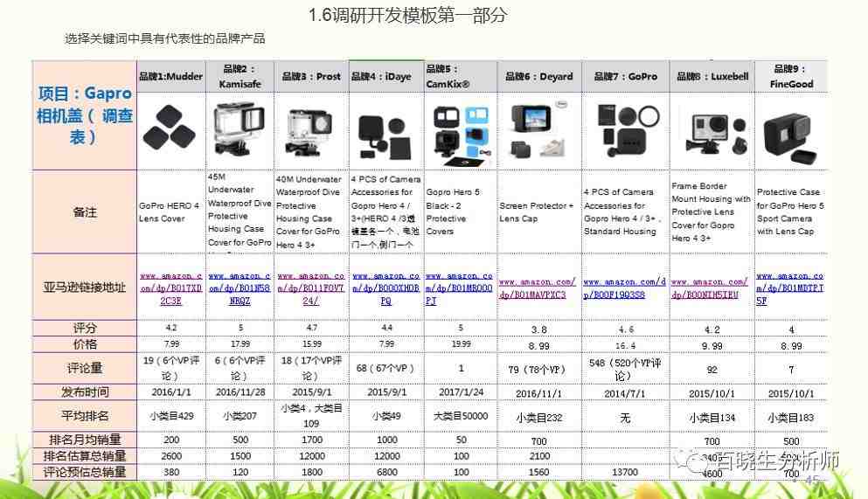Click the ranking cell '小类目232'

(x=539, y=418)
